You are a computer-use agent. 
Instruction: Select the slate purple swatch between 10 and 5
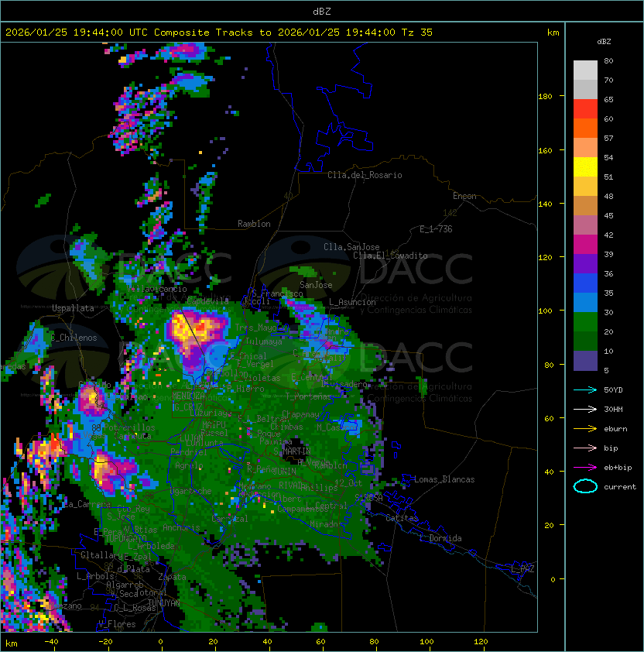(x=585, y=361)
